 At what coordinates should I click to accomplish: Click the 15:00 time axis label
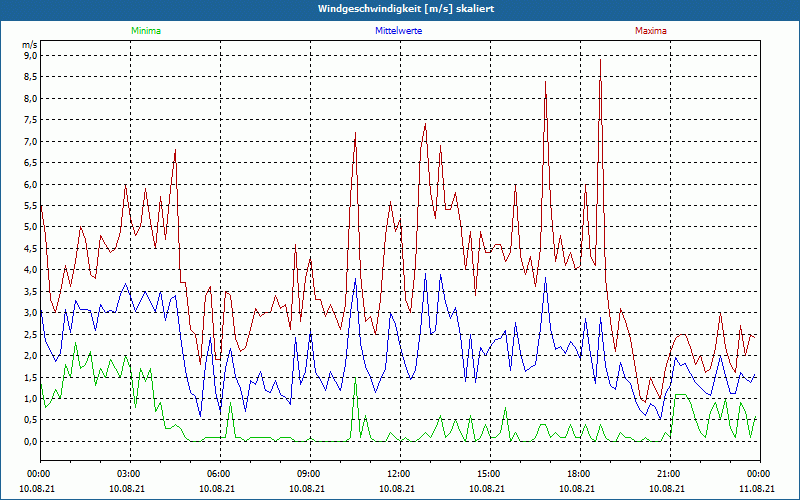coord(488,474)
